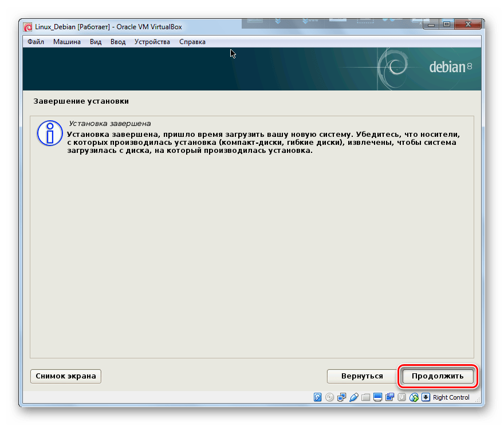The image size is (504, 426).
Task: Click the Завершение установки heading
Action: (x=81, y=101)
